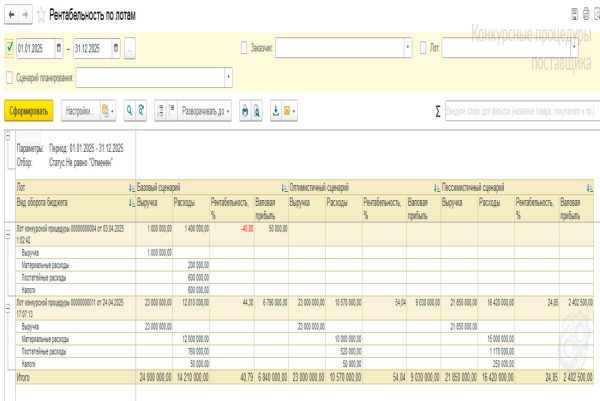Open print preview icon
The height and width of the screenshot is (401, 600).
(257, 109)
